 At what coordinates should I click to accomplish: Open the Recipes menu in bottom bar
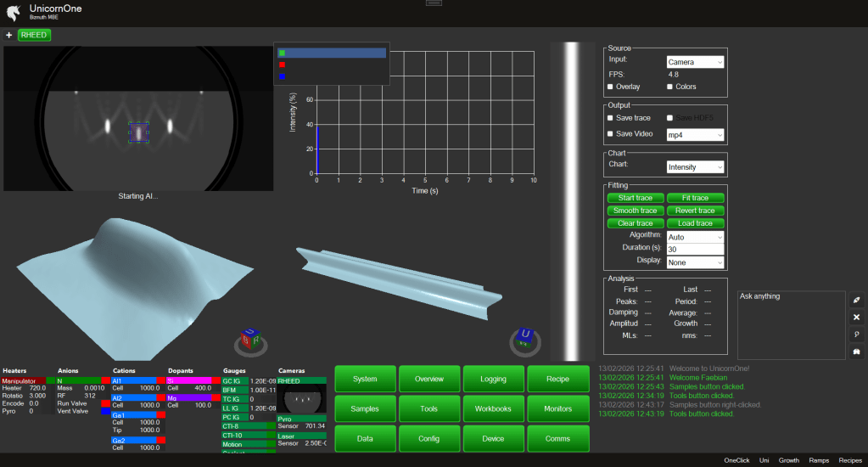click(x=850, y=460)
